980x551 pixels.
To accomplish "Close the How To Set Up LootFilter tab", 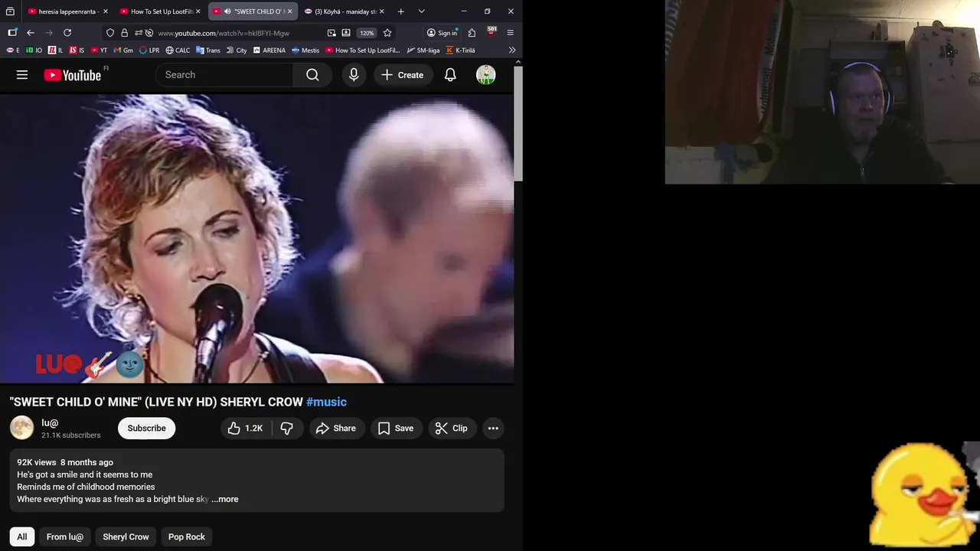I will pos(198,11).
